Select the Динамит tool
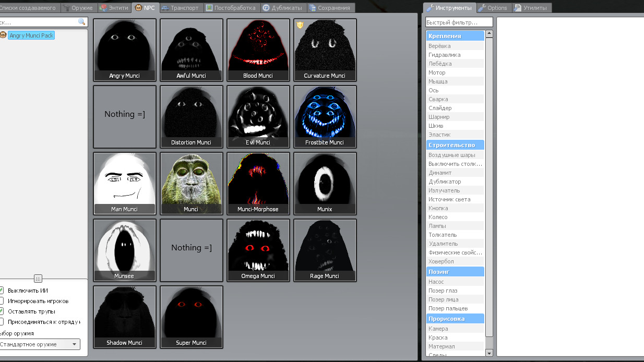The width and height of the screenshot is (644, 362). pyautogui.click(x=455, y=172)
